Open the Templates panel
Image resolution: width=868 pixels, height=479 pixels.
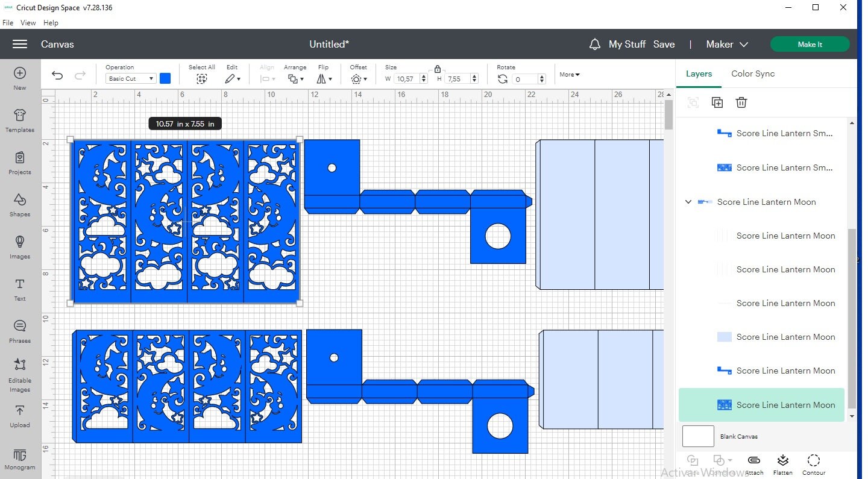click(x=20, y=121)
